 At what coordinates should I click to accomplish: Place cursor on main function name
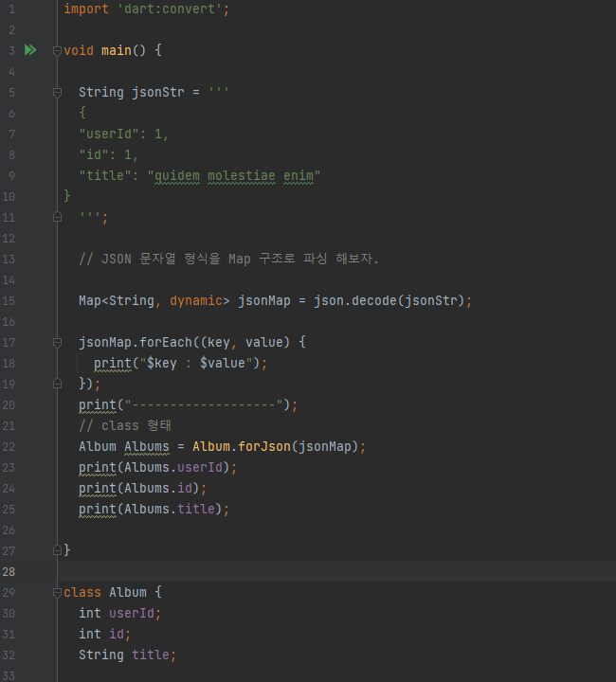(x=117, y=50)
